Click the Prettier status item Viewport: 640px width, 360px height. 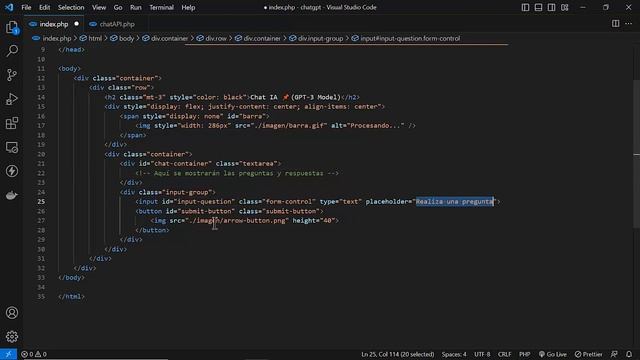(589, 354)
